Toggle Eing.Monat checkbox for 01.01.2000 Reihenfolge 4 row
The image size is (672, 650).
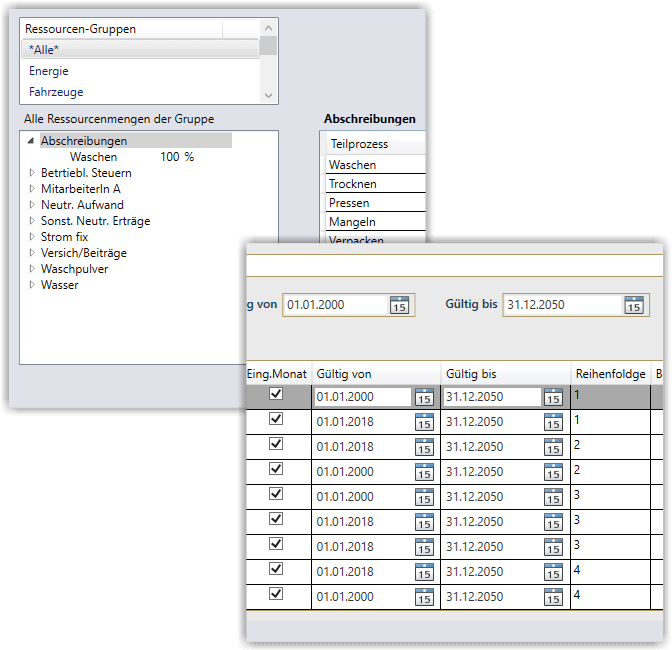pyautogui.click(x=276, y=593)
